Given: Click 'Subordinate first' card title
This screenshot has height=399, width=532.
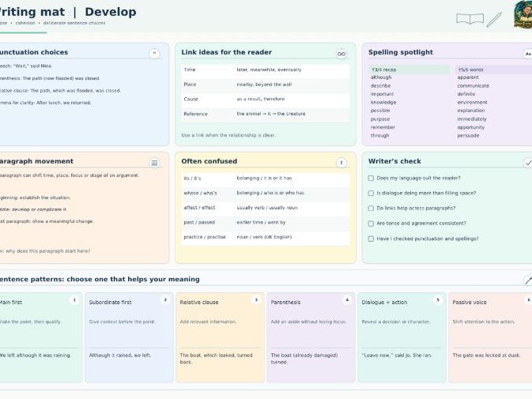Looking at the screenshot, I should [110, 303].
